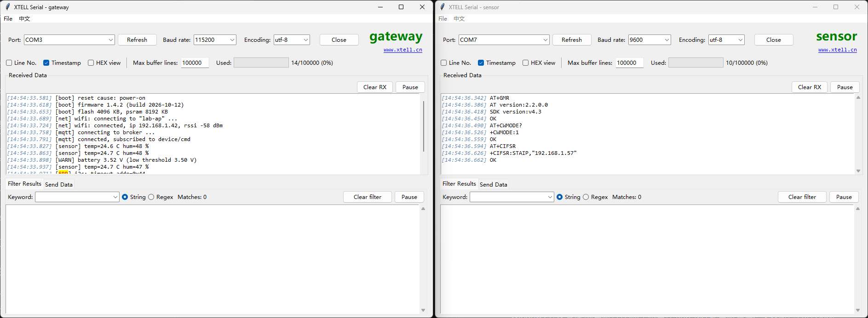Screen dimensions: 868x318
Task: Open the utf-8 encoding dropdown in gateway
Action: point(306,40)
